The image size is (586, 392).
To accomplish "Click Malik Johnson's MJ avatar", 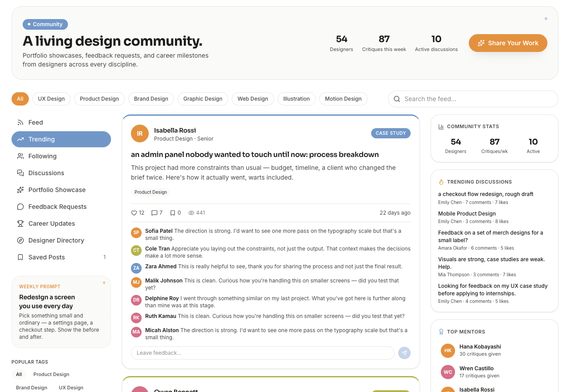I will pos(136,282).
